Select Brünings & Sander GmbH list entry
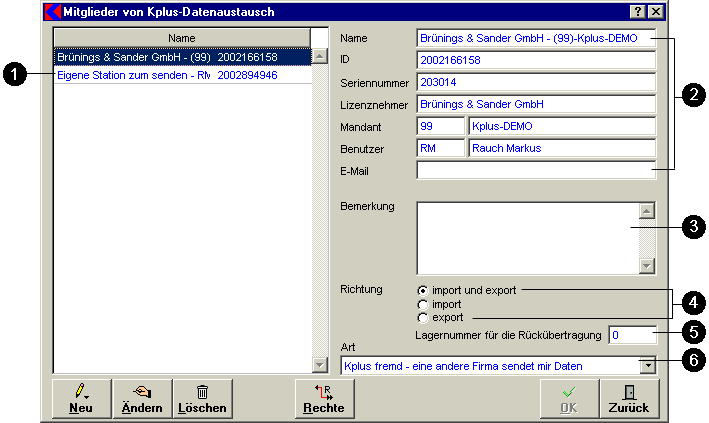Viewport: 709px width, 423px height. (133, 58)
